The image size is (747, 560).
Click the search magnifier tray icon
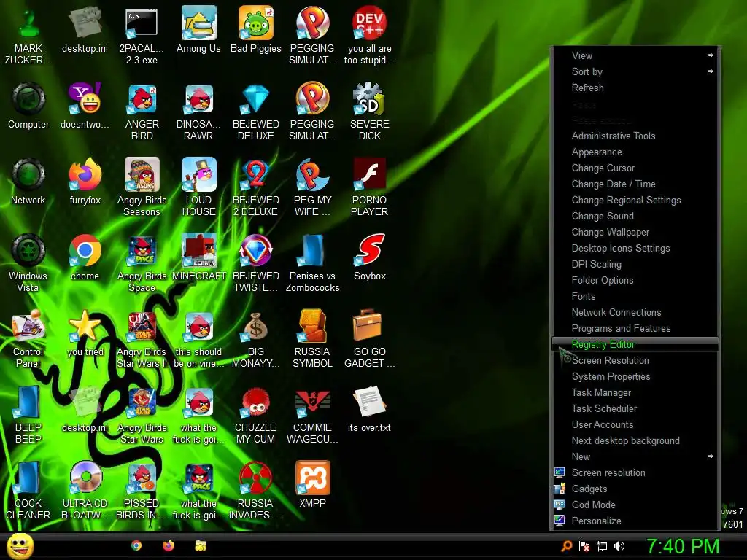[x=567, y=546]
